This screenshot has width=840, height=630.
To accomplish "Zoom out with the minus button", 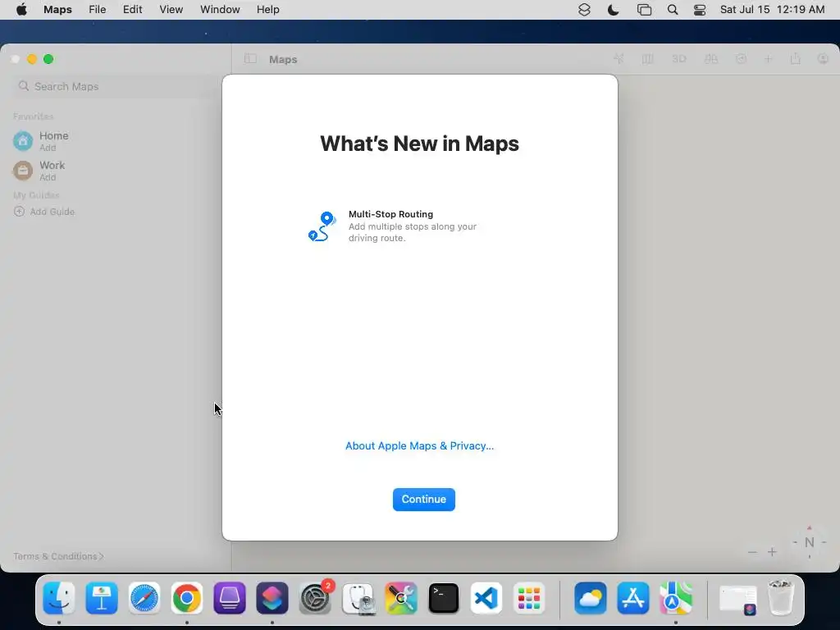I will point(753,552).
